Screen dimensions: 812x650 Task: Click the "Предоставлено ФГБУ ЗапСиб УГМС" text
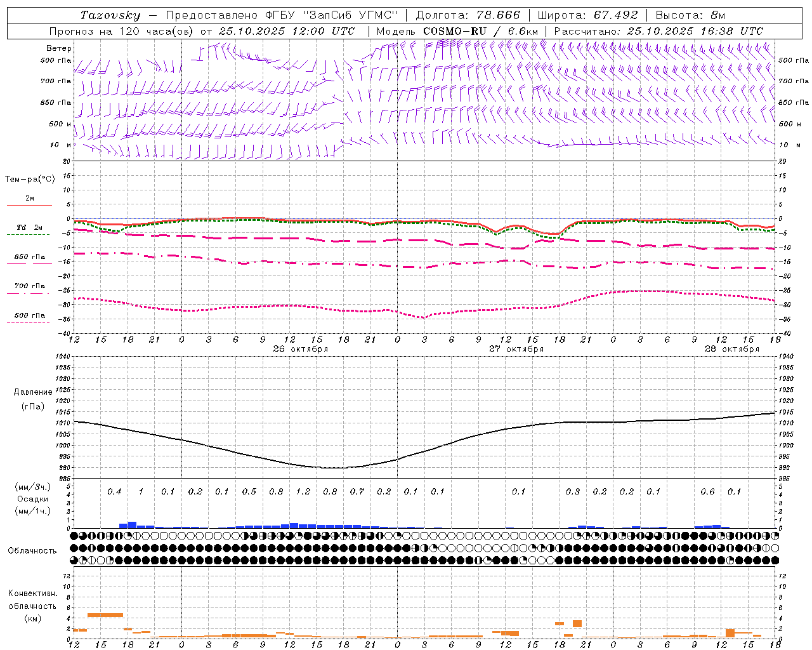[x=282, y=15]
